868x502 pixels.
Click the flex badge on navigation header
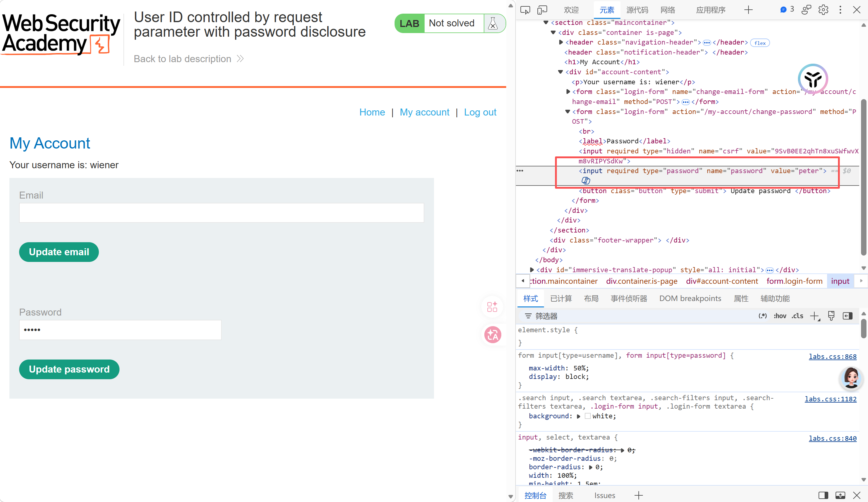[760, 43]
